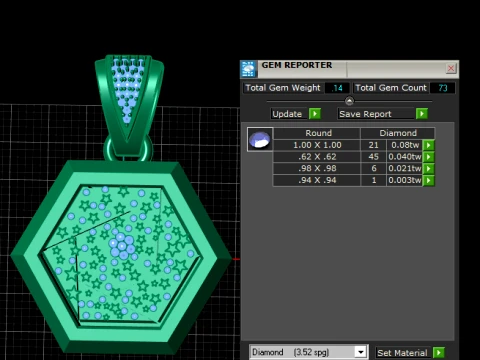Click green arrow for .98 X .98 row
This screenshot has height=360, width=480.
[x=429, y=168]
